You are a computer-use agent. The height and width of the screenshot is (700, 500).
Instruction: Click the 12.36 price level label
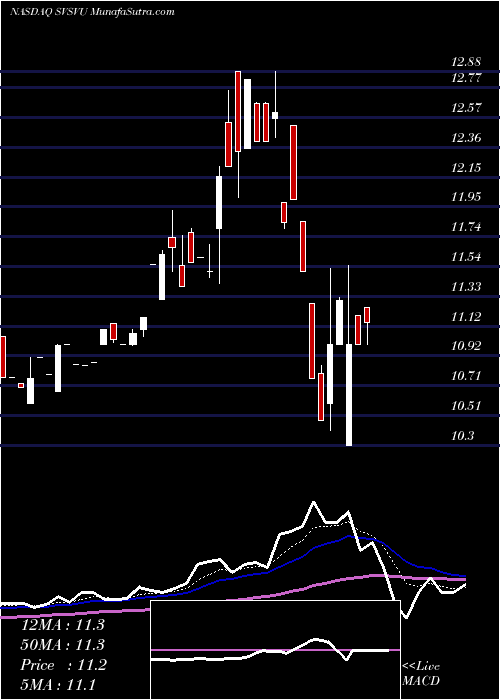pos(467,138)
